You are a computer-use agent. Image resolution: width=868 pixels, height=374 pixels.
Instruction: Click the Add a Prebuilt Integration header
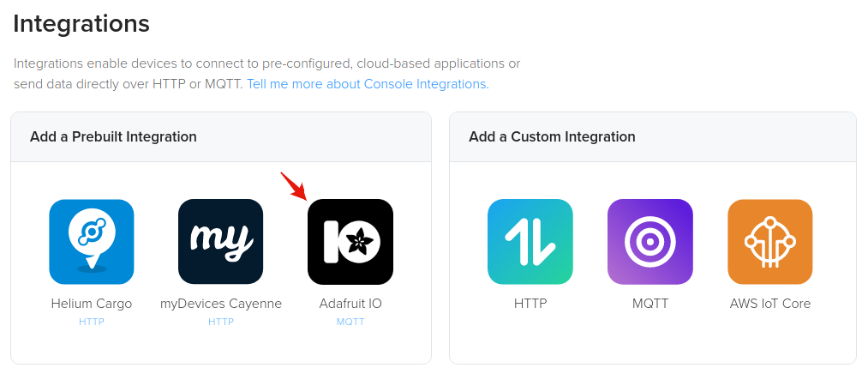click(x=113, y=136)
